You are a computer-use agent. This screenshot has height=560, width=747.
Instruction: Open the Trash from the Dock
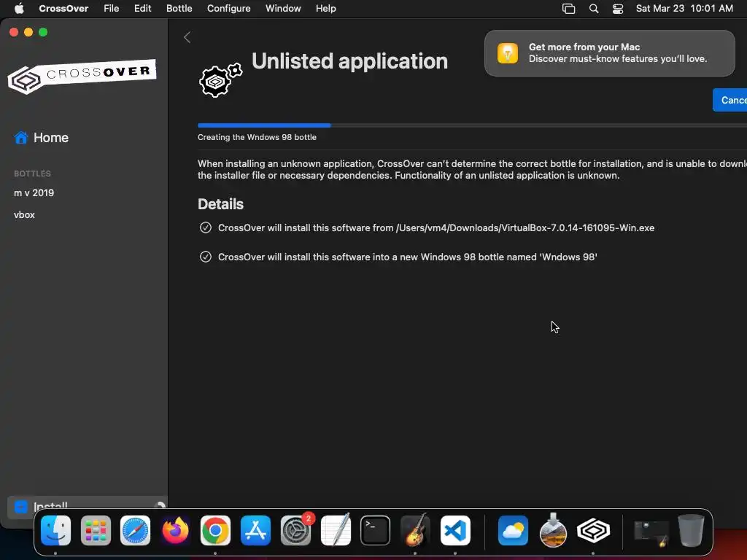692,531
